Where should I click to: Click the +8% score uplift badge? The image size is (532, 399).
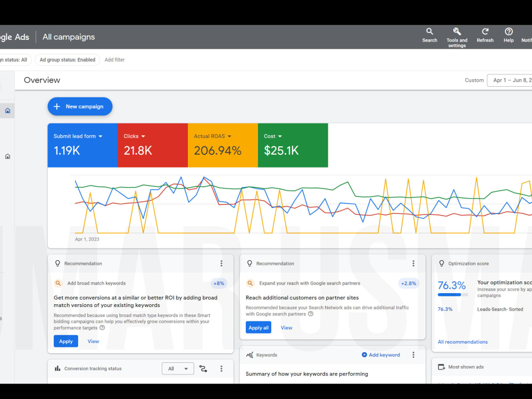click(x=219, y=284)
